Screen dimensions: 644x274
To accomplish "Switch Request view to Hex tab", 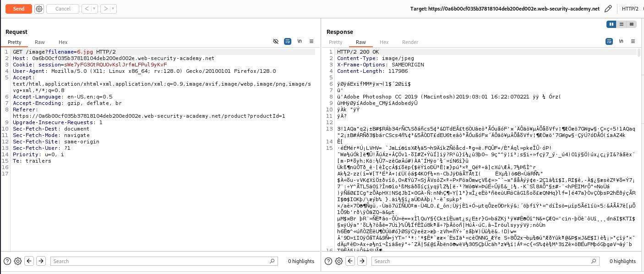I will [x=63, y=42].
